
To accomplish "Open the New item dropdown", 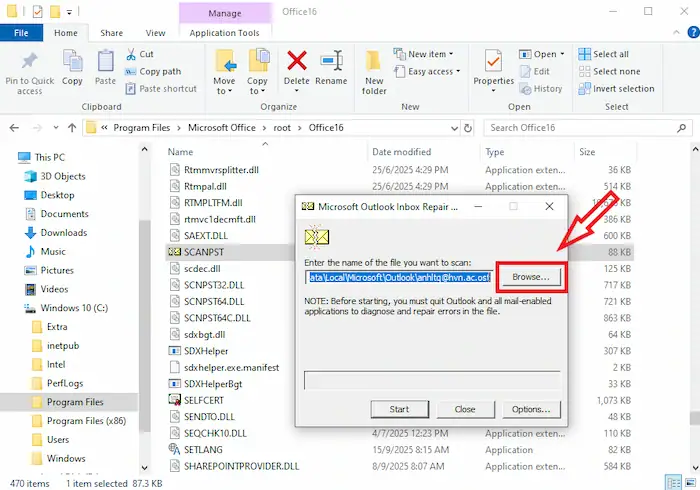I will tap(423, 54).
